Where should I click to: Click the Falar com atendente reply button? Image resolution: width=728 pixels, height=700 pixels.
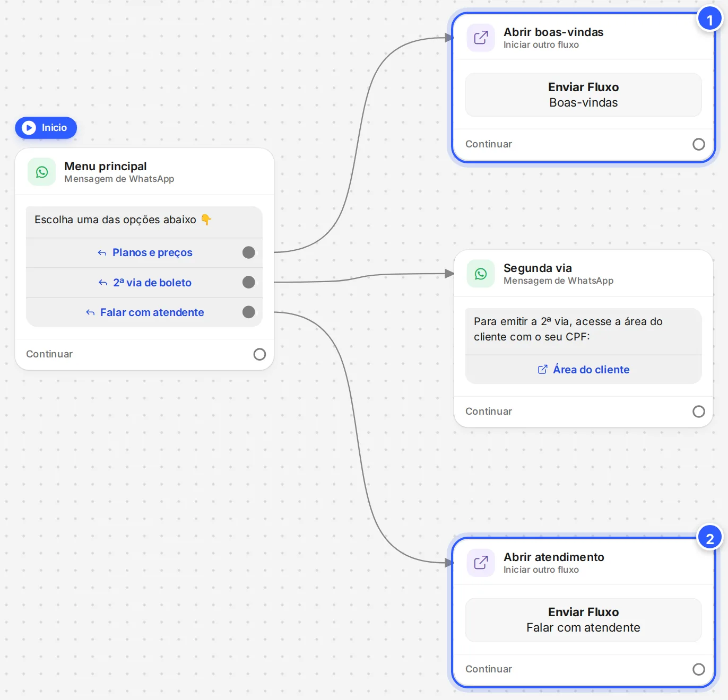click(x=144, y=312)
